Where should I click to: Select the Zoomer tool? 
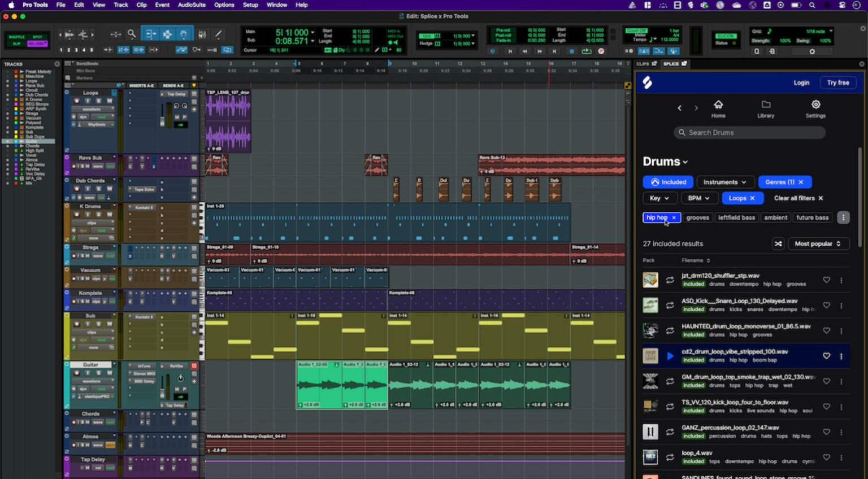coord(131,33)
